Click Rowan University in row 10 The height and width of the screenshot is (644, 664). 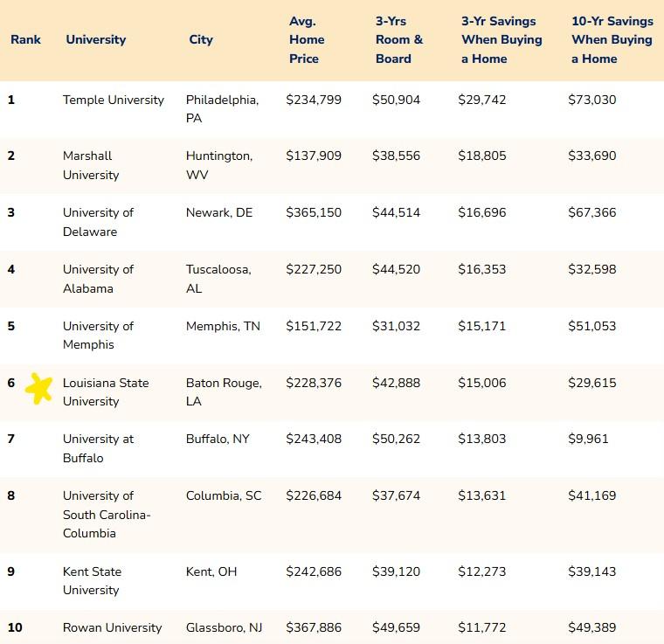[112, 627]
